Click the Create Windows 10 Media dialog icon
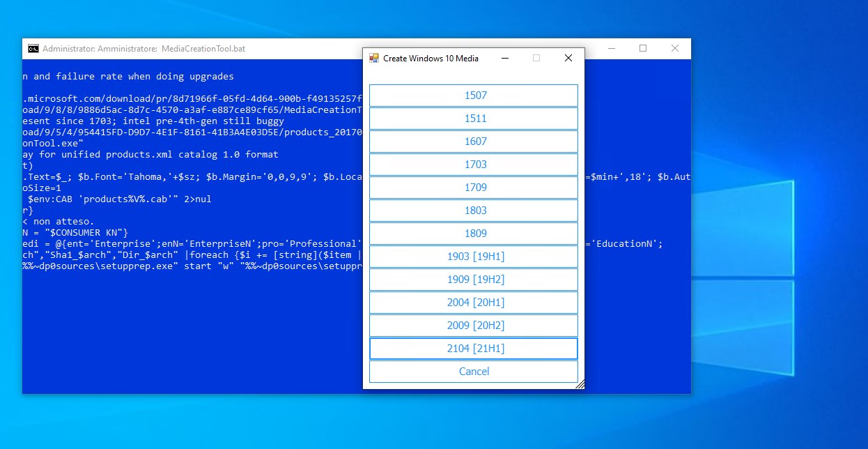 pos(374,59)
